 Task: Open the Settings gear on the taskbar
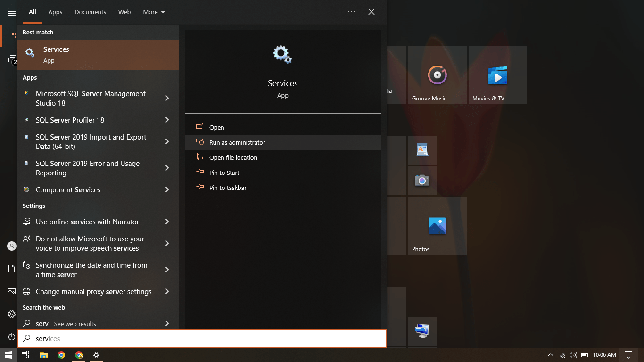[96, 355]
